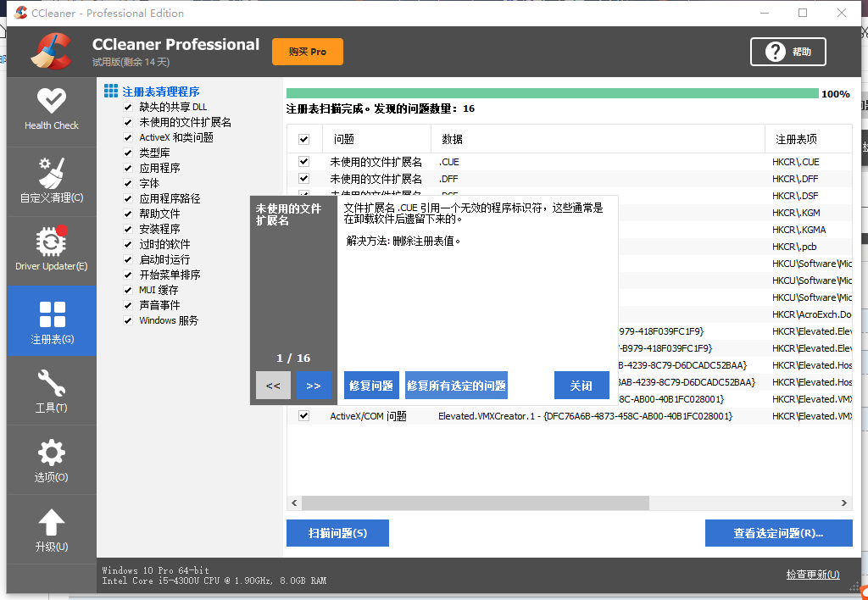Click 修复所有选定的问题 button
Viewport: 868px width, 600px height.
point(456,386)
